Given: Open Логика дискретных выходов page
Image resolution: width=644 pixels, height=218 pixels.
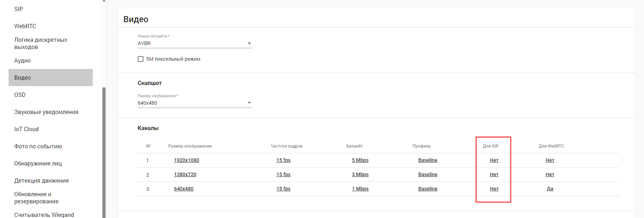Looking at the screenshot, I should click(41, 43).
